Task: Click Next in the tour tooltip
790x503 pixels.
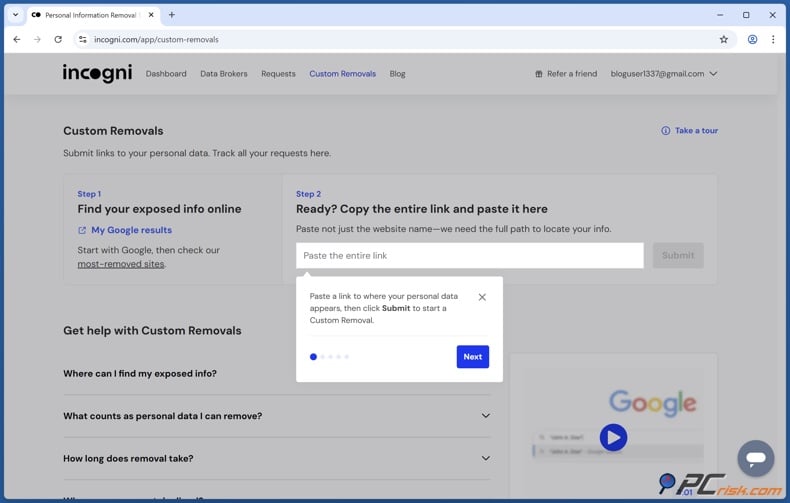Action: 472,356
